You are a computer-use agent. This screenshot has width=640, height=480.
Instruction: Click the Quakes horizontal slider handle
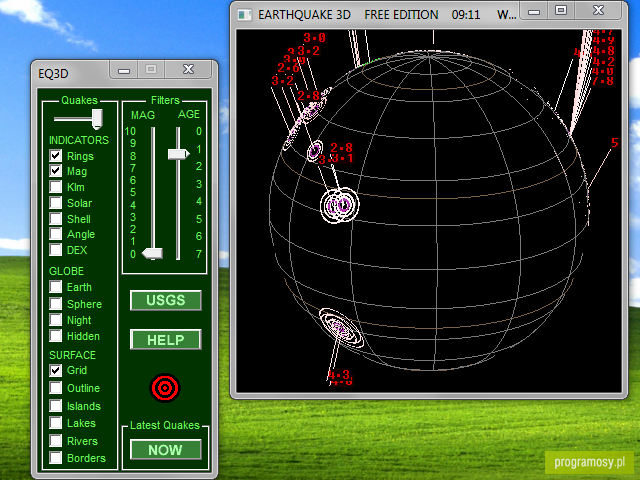97,119
